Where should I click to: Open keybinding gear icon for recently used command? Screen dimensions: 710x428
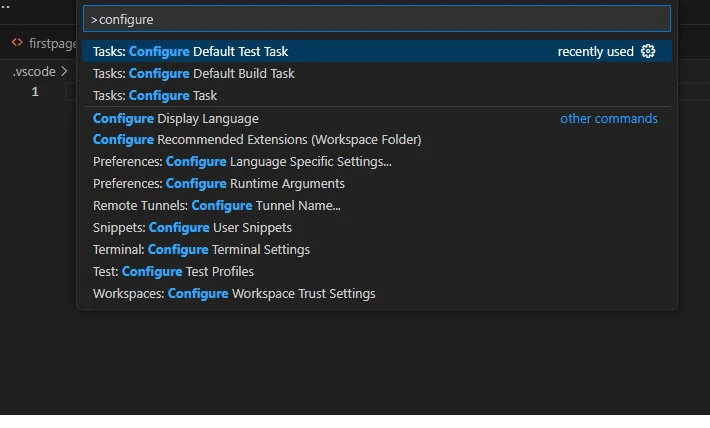(x=648, y=51)
